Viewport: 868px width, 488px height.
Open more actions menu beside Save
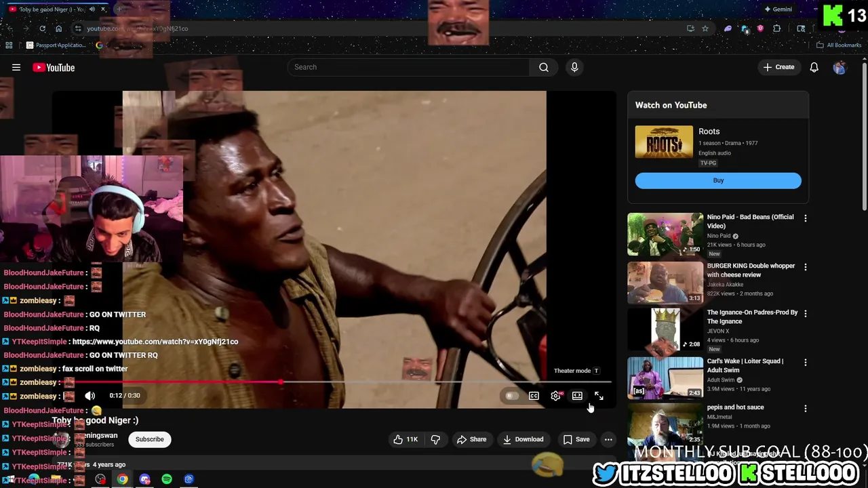click(x=608, y=439)
